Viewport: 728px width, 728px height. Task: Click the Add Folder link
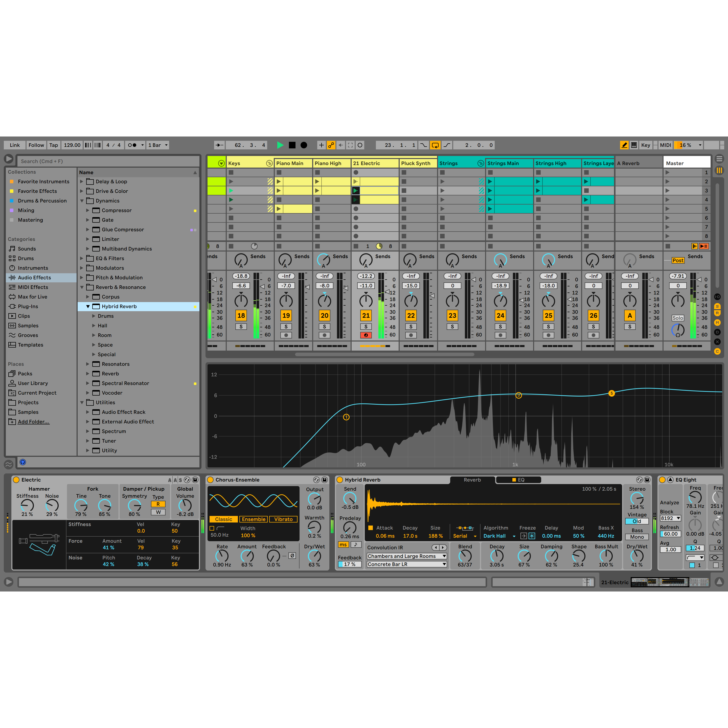(33, 422)
